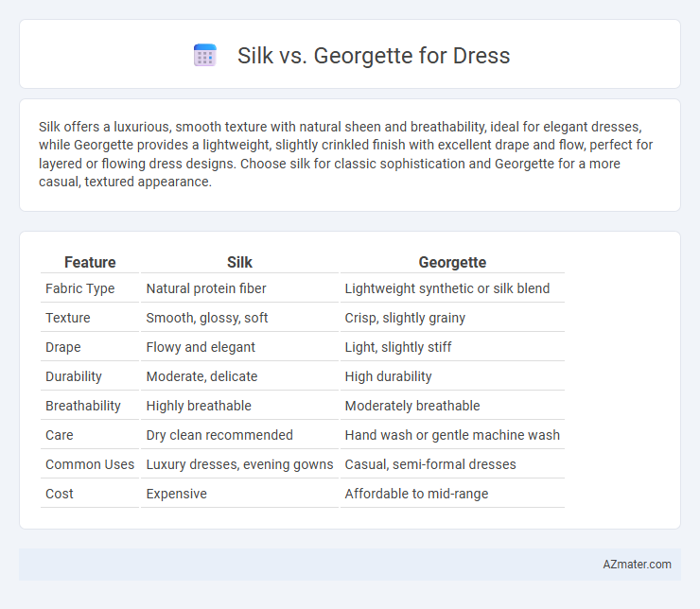
Task: Click the 'Fabric Type' row label
Action: [x=79, y=288]
